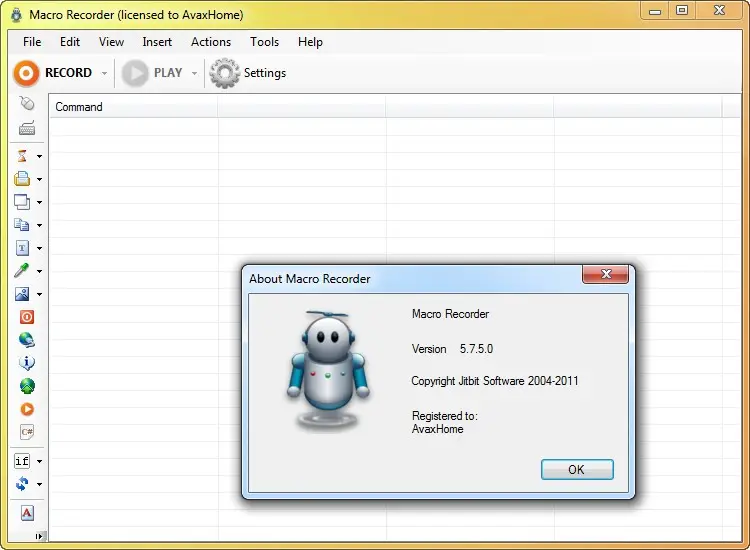Open the RECORD dropdown arrow
The width and height of the screenshot is (750, 550).
point(104,74)
